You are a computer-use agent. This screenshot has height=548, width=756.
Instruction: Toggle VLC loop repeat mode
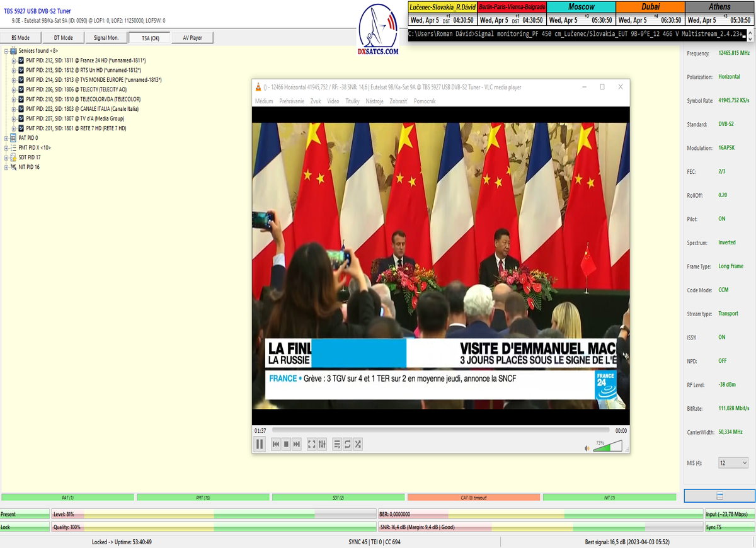(x=347, y=444)
